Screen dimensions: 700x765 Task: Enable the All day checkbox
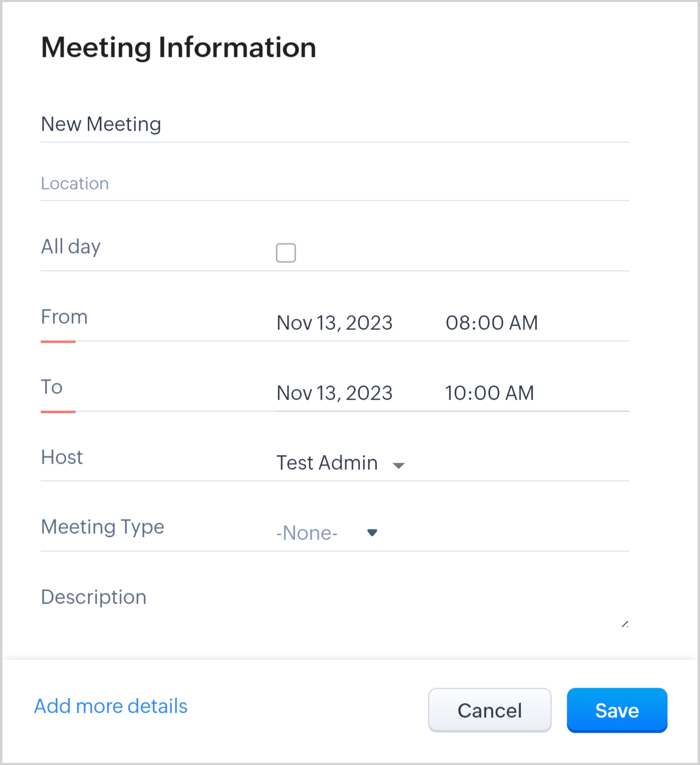[x=286, y=253]
